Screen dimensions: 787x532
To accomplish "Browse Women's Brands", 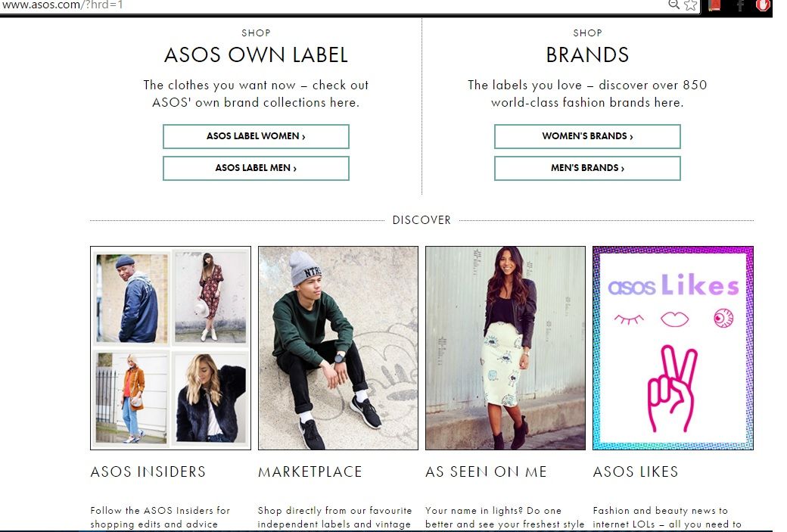I will (x=587, y=136).
